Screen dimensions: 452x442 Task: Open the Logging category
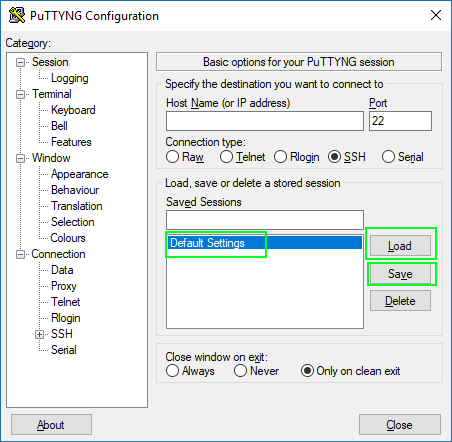click(70, 78)
